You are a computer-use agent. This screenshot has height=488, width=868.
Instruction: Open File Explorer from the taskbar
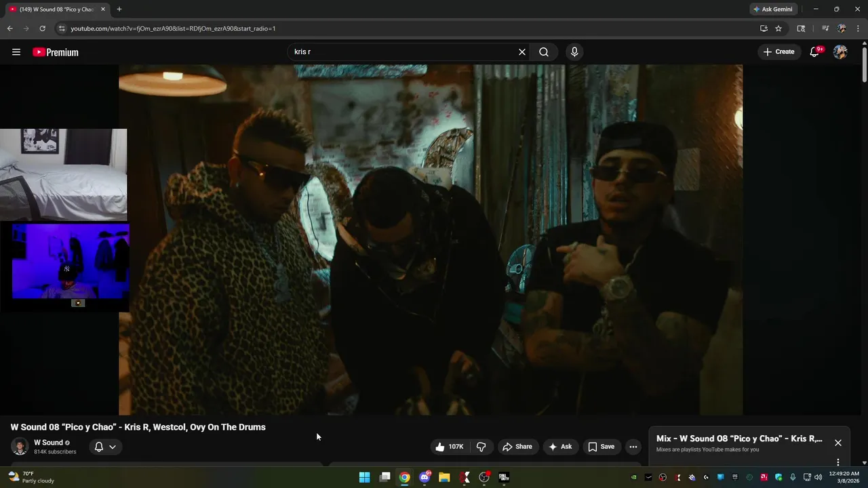pyautogui.click(x=444, y=477)
